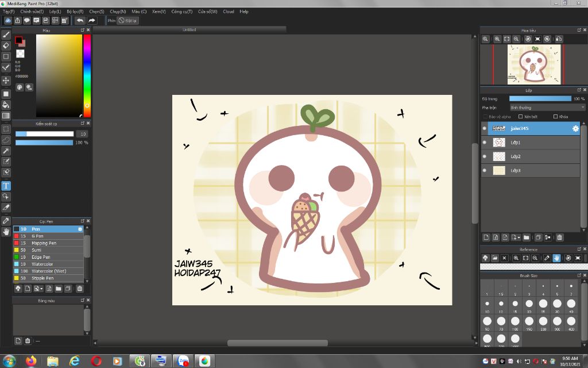
Task: Select the Gradient tool
Action: coord(6,116)
